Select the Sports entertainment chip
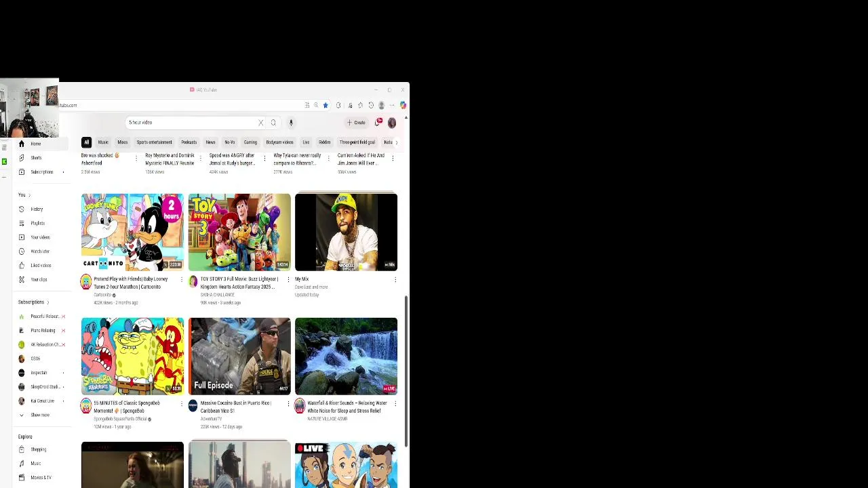The width and height of the screenshot is (868, 488). (155, 142)
